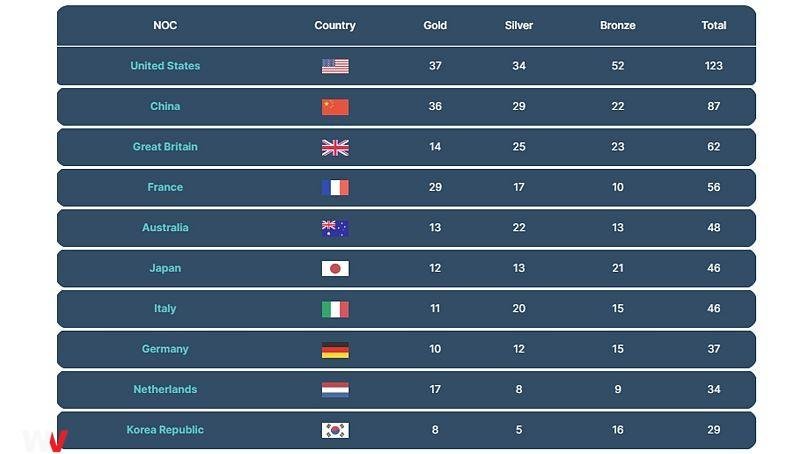Follow the Netherlands country link
The image size is (808, 454).
(165, 389)
